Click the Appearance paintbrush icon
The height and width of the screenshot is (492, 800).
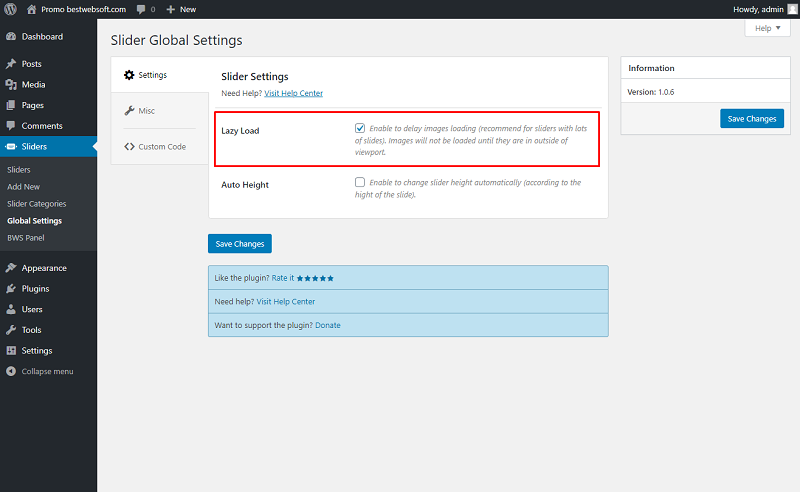click(x=11, y=268)
